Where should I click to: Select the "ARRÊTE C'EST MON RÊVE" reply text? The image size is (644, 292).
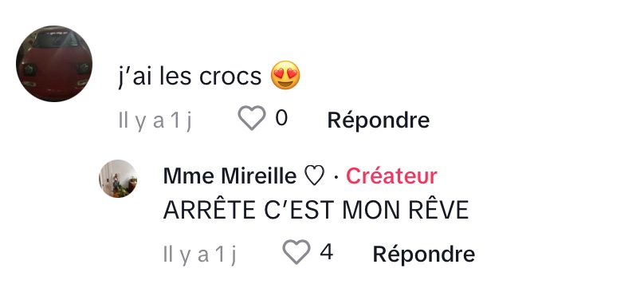[x=316, y=210]
